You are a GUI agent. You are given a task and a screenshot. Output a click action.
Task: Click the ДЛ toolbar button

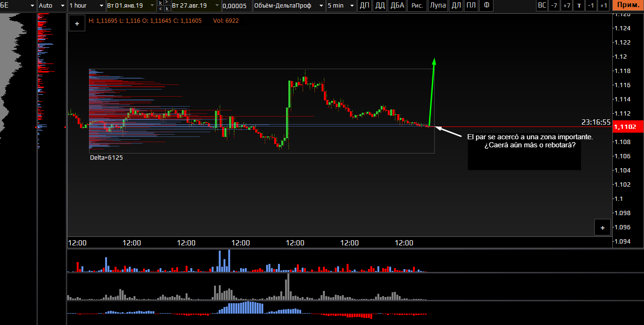click(x=456, y=6)
